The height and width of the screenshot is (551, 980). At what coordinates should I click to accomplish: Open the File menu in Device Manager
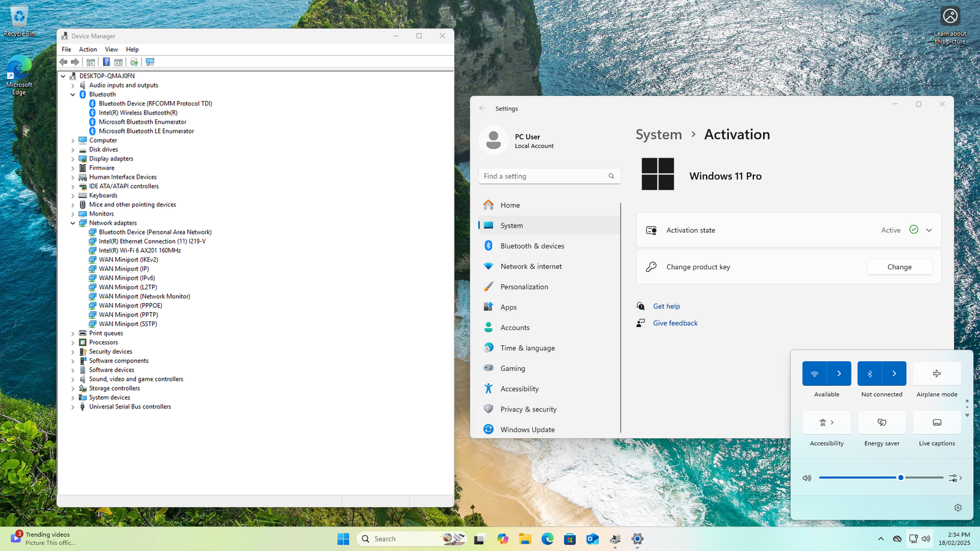pyautogui.click(x=66, y=50)
